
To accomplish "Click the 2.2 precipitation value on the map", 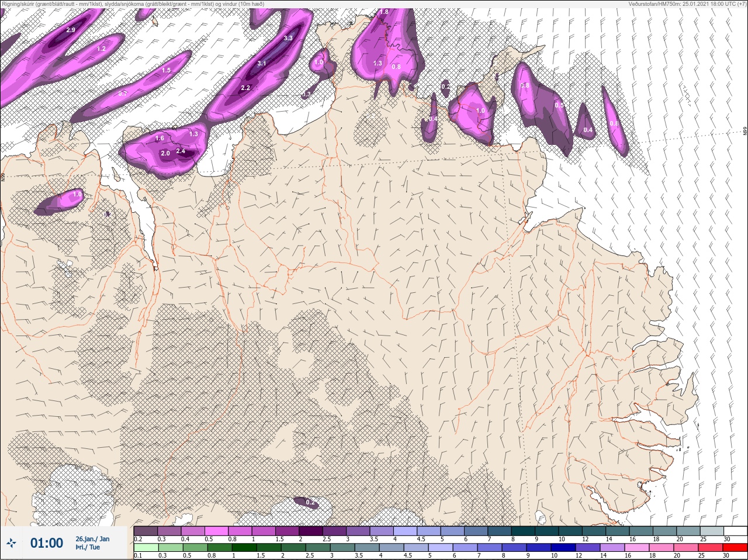I will (x=245, y=88).
